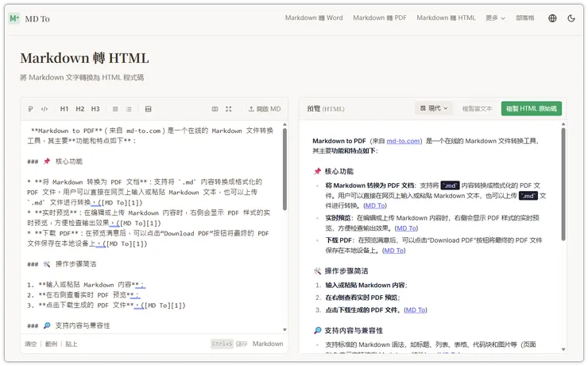
Task: Click the green 複製 HTML 原始碼 button
Action: pos(532,108)
